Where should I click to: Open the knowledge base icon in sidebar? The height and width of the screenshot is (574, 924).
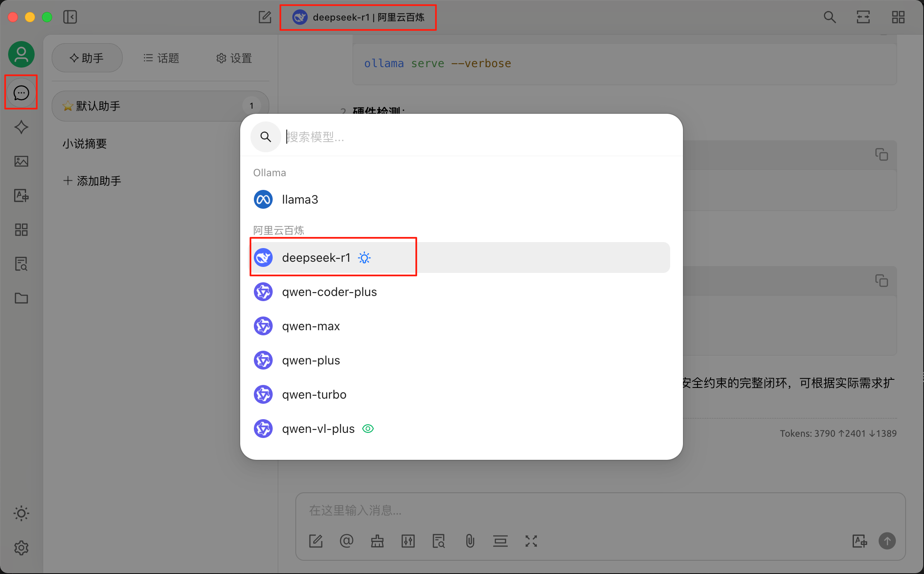tap(21, 264)
